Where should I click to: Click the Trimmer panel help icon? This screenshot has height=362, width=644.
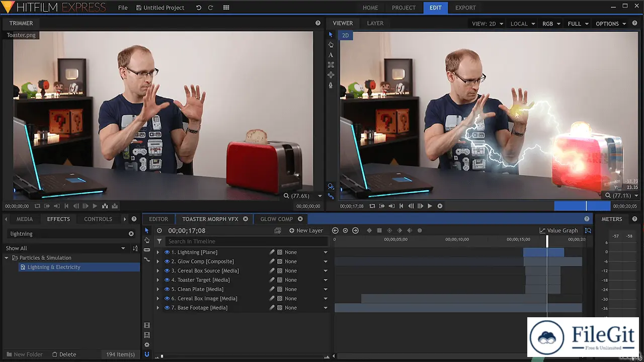pos(318,23)
